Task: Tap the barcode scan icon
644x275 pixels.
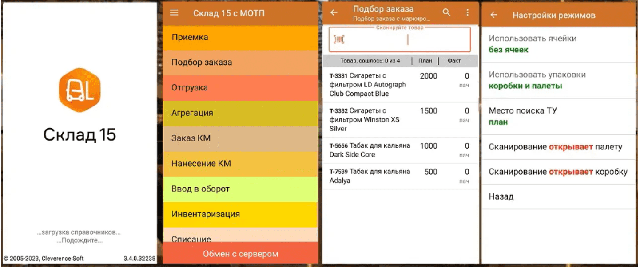Action: 339,40
